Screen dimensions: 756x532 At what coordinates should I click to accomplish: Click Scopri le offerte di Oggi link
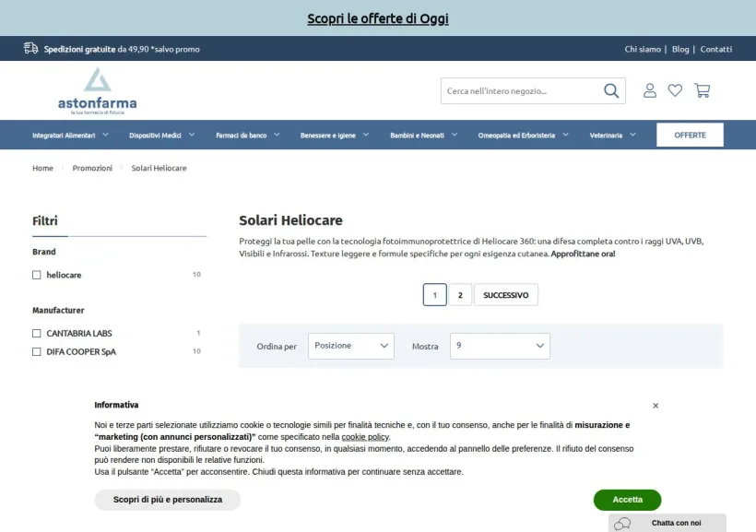point(378,18)
